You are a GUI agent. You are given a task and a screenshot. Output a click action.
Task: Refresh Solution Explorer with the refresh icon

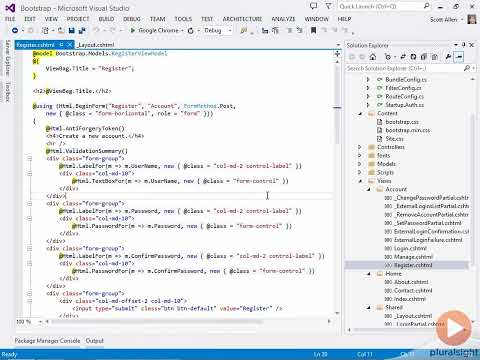413,57
